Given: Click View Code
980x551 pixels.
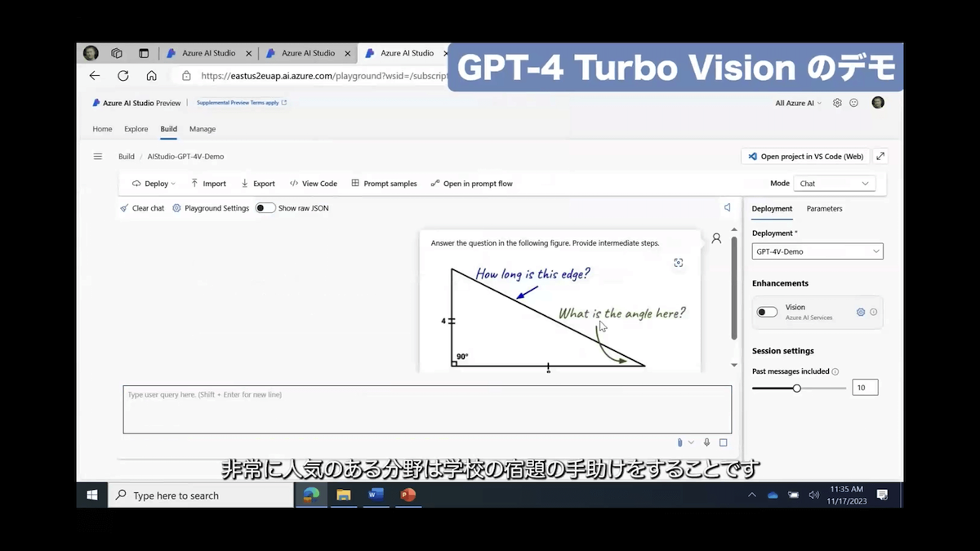Looking at the screenshot, I should pos(314,184).
